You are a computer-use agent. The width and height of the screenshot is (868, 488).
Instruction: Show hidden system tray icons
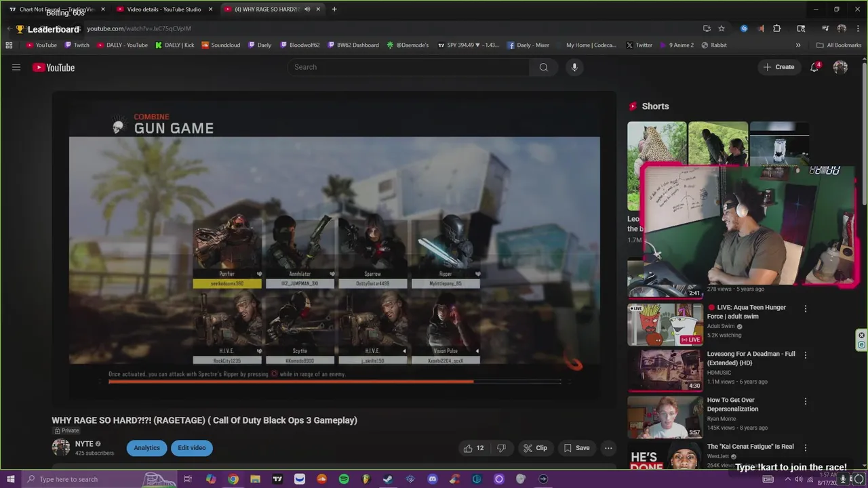point(788,479)
